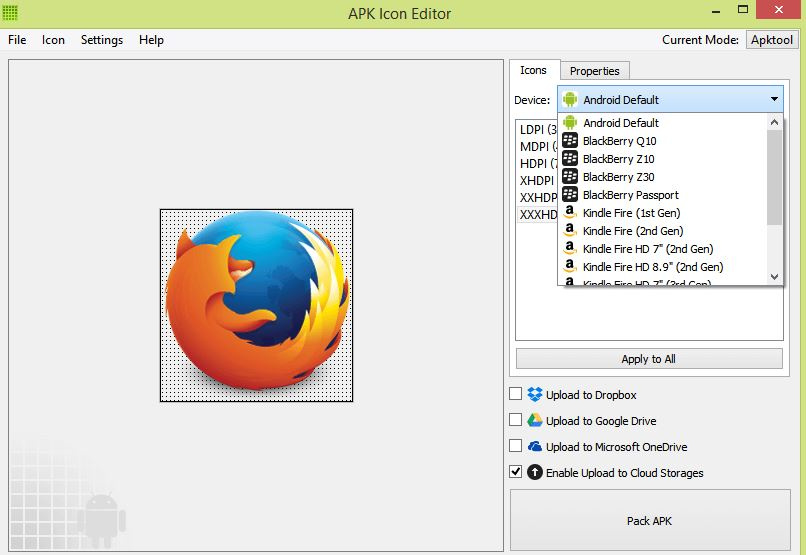The image size is (806, 555).
Task: Collapse the Device dropdown arrow
Action: [774, 99]
